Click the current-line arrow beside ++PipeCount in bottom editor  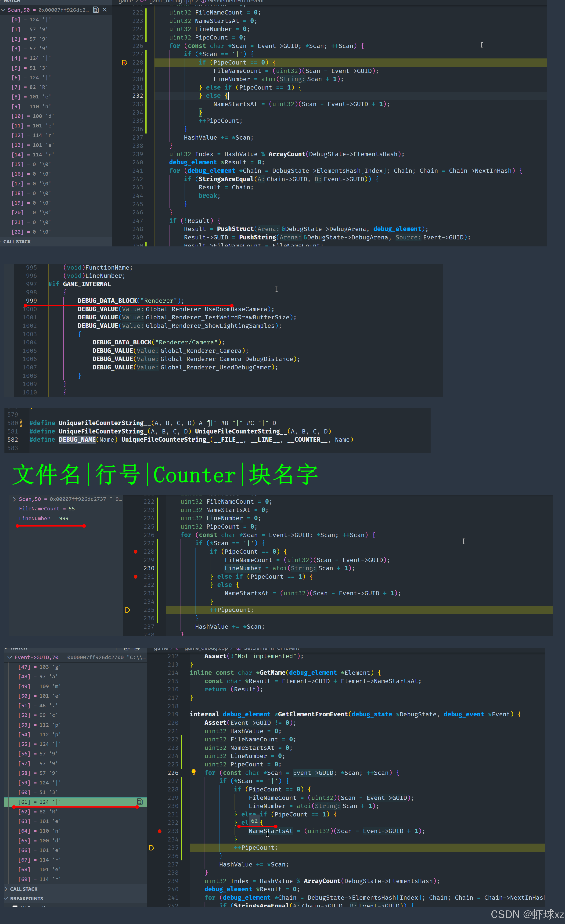[x=151, y=848]
